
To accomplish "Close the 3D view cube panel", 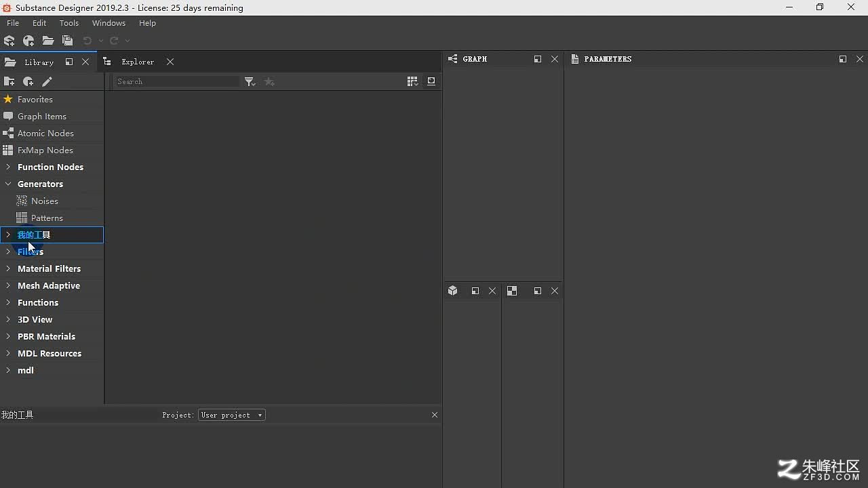I will pyautogui.click(x=492, y=291).
